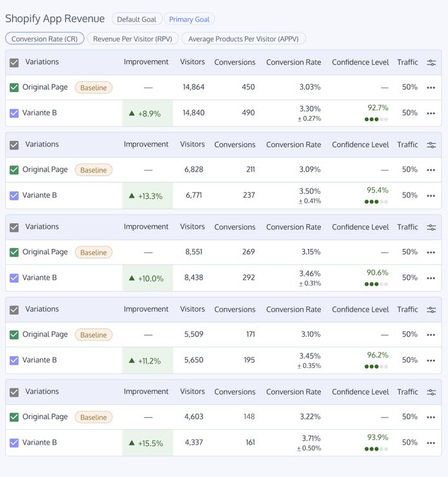Expand row options for Original Page with 8,551 visitors
Image resolution: width=448 pixels, height=477 pixels.
click(x=431, y=252)
